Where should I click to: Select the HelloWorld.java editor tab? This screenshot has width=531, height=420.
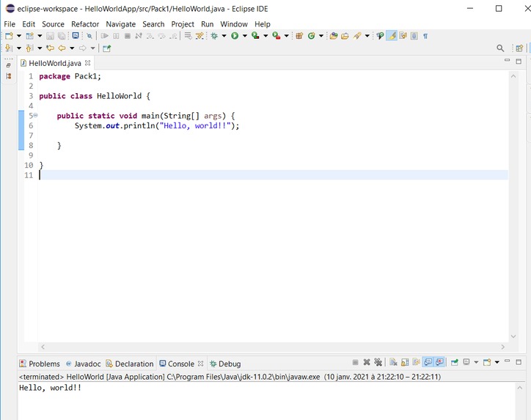(x=55, y=63)
